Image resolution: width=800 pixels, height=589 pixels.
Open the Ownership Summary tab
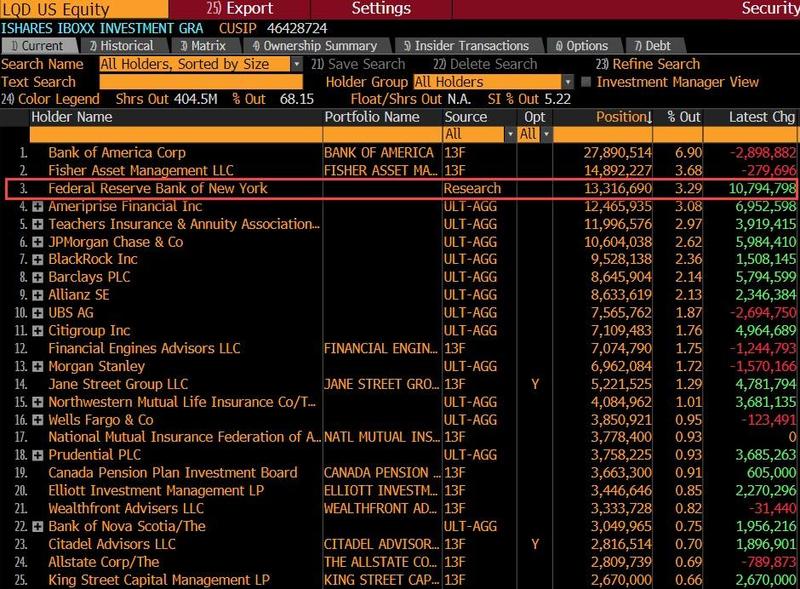tap(317, 46)
